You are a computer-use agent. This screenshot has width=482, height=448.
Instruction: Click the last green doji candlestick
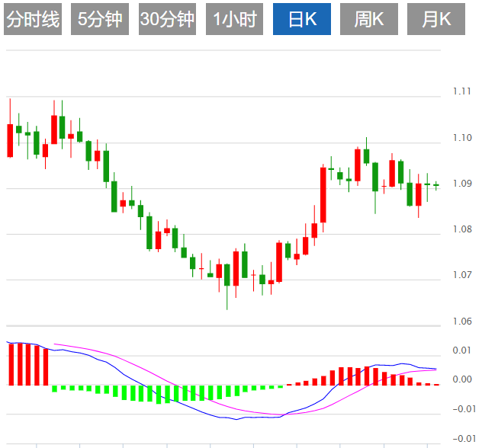[436, 185]
